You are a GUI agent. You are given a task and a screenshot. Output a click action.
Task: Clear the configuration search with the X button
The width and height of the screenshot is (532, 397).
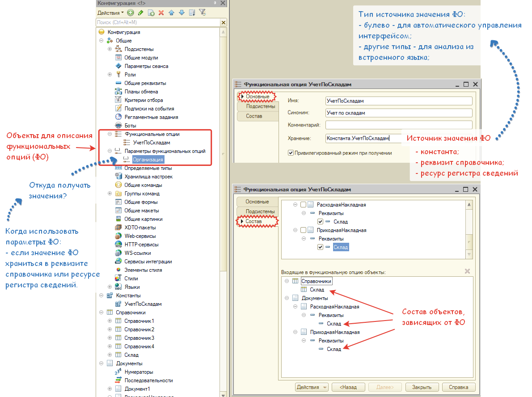(223, 22)
